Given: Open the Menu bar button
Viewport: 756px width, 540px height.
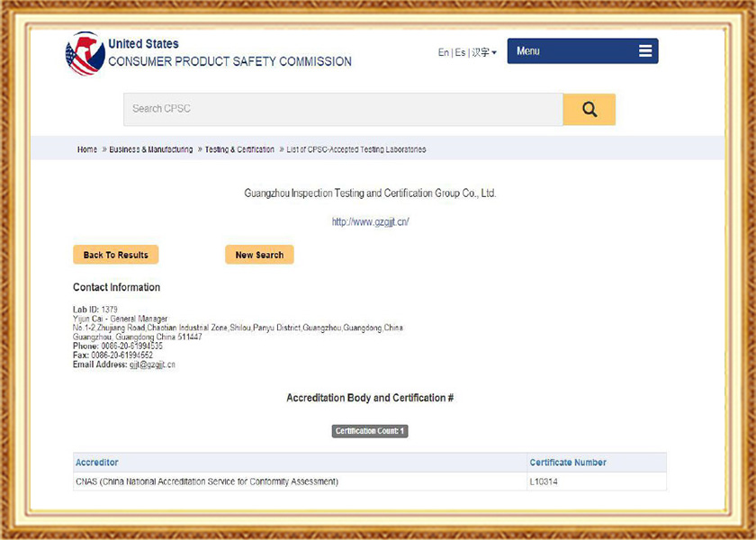Looking at the screenshot, I should 582,51.
